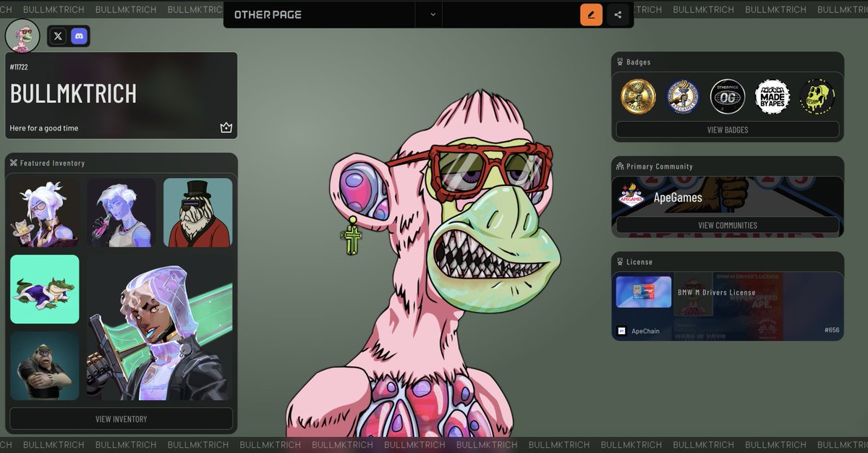The width and height of the screenshot is (868, 453).
Task: Click the ApeGames community logo
Action: pyautogui.click(x=631, y=196)
